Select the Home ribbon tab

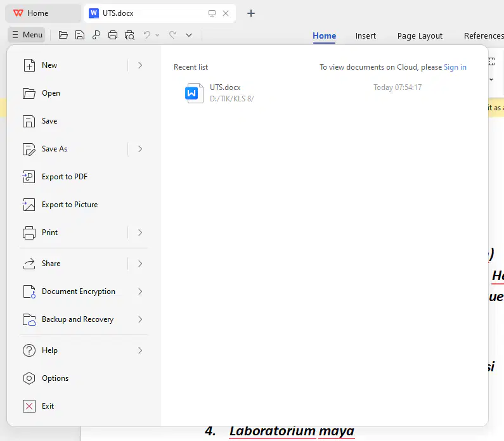pos(325,35)
